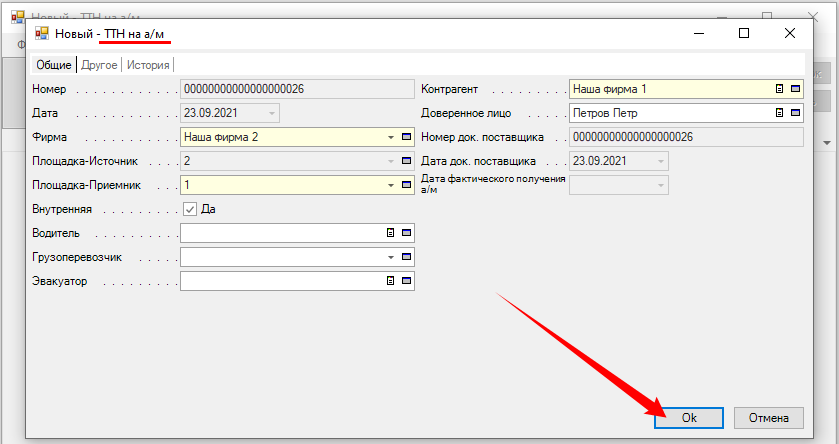Click the blue window icon beside Площадка-Приемник

[x=407, y=185]
